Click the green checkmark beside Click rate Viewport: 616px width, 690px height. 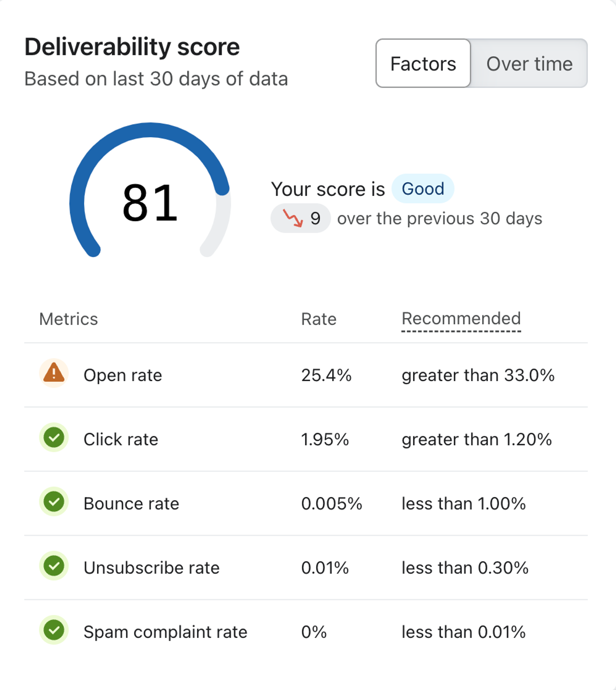tap(54, 437)
